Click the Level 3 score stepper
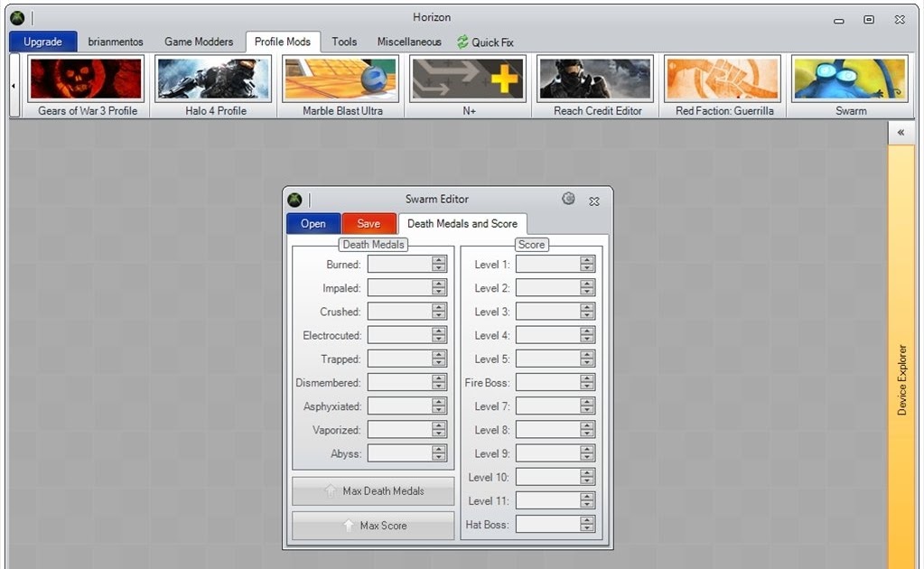This screenshot has height=569, width=924. pyautogui.click(x=587, y=312)
